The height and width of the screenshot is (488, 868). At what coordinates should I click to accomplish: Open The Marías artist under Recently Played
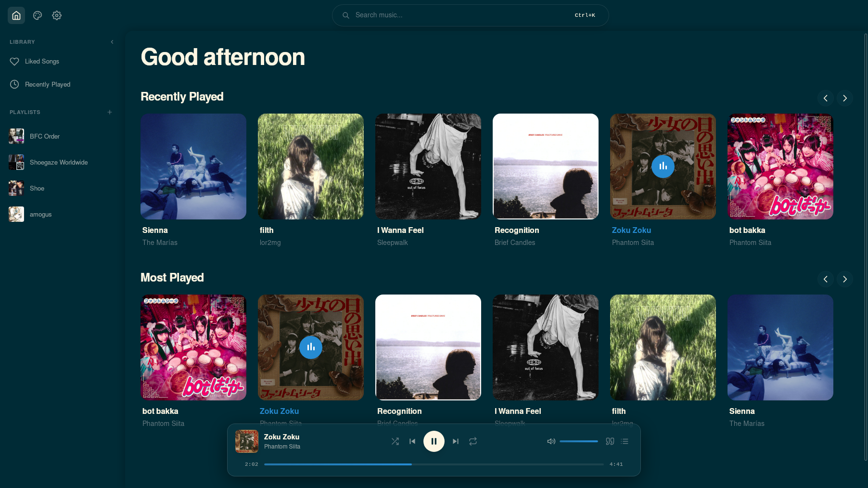160,243
